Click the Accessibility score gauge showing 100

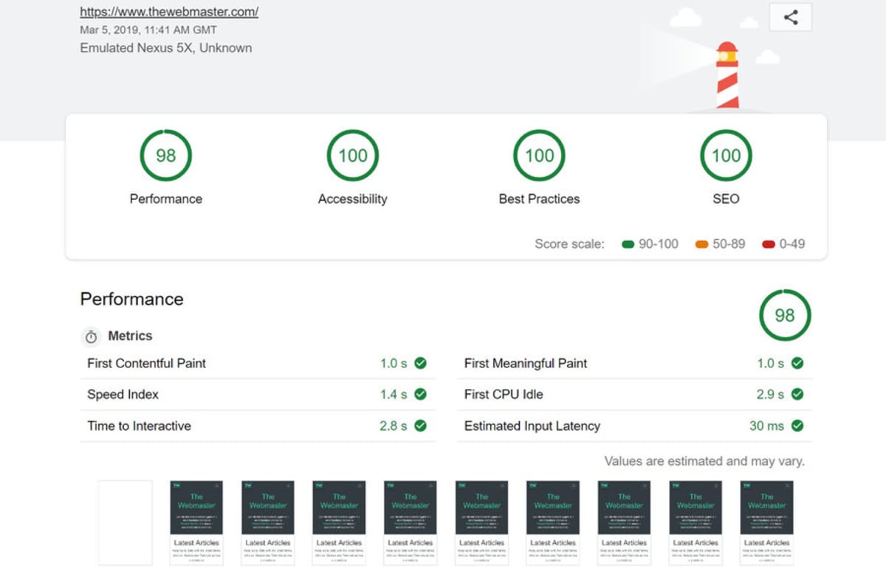tap(353, 155)
